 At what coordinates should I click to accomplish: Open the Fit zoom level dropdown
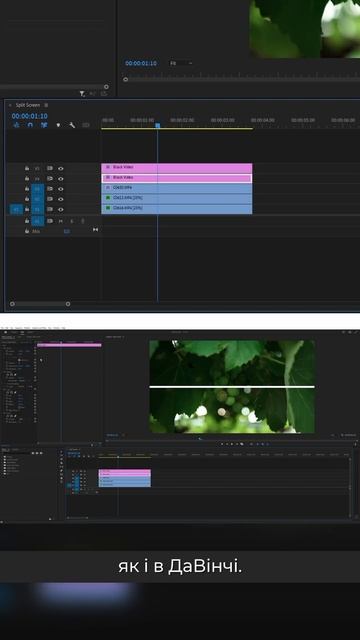coord(180,63)
